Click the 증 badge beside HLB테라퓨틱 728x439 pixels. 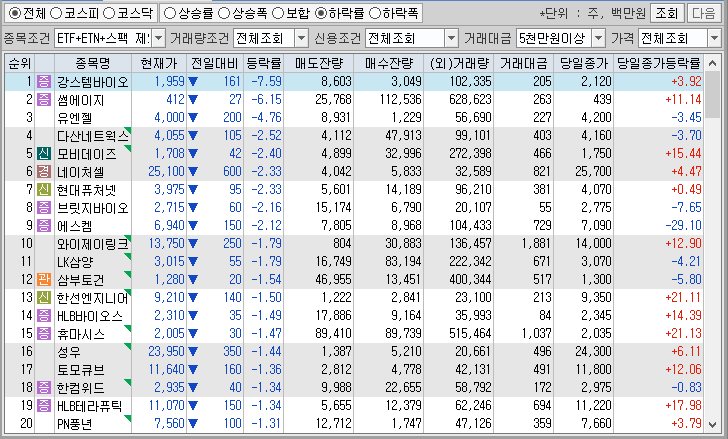(44, 405)
